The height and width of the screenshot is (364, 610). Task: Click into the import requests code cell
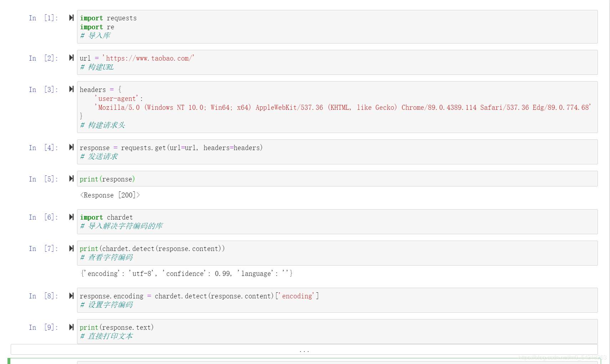[337, 27]
